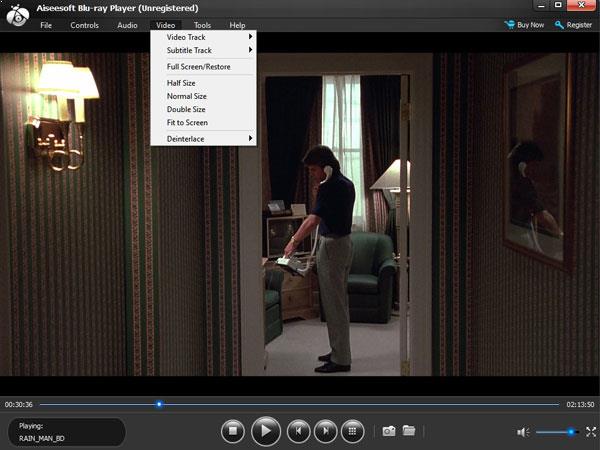Click the playback progress slider handle
The width and height of the screenshot is (600, 450).
pos(159,404)
